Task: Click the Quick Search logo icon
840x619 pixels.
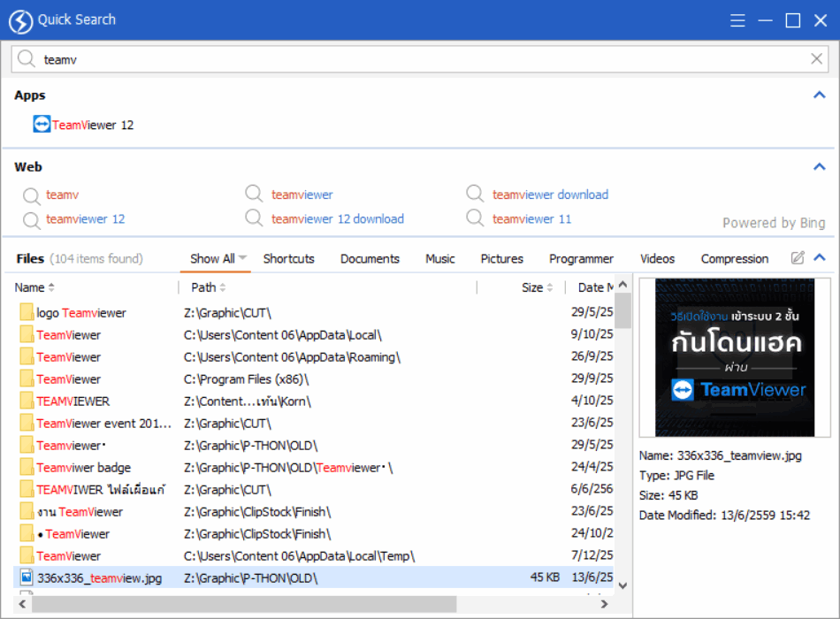Action: 20,20
